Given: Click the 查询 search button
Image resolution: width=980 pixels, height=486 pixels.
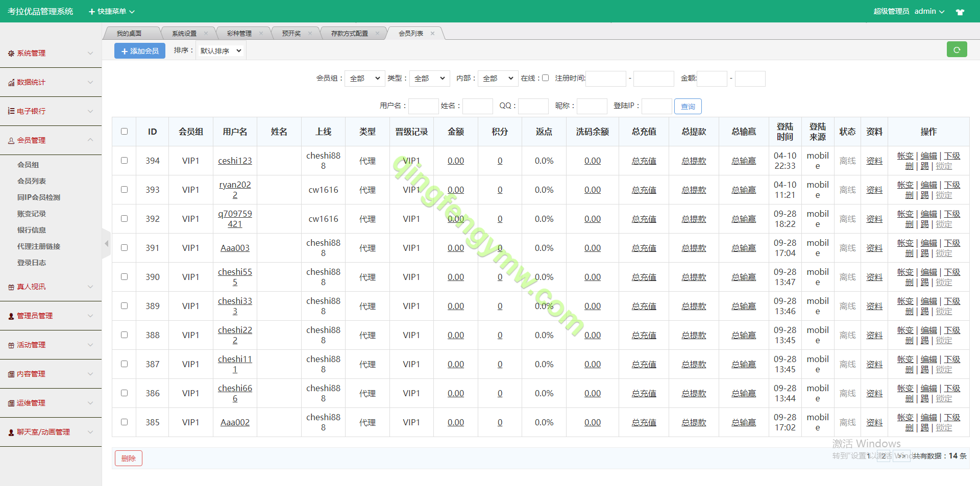Looking at the screenshot, I should (688, 107).
